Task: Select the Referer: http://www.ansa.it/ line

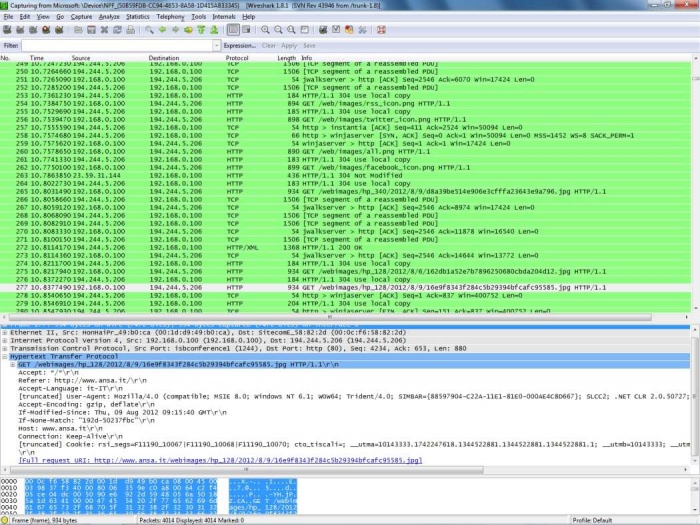Action: pyautogui.click(x=82, y=381)
